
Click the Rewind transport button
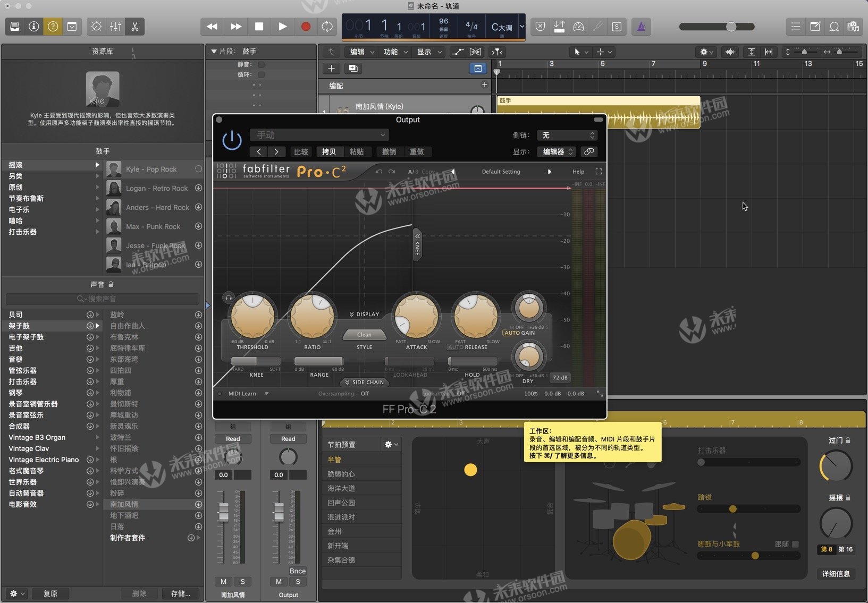point(212,27)
